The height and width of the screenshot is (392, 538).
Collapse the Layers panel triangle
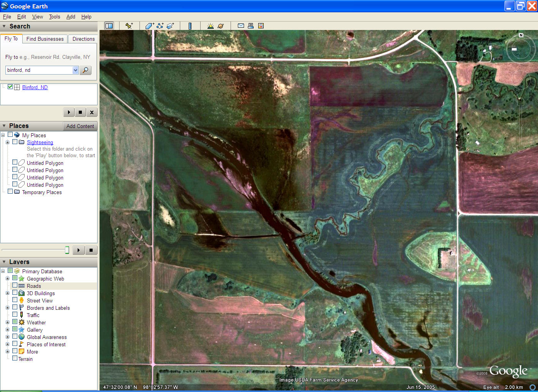coord(4,262)
